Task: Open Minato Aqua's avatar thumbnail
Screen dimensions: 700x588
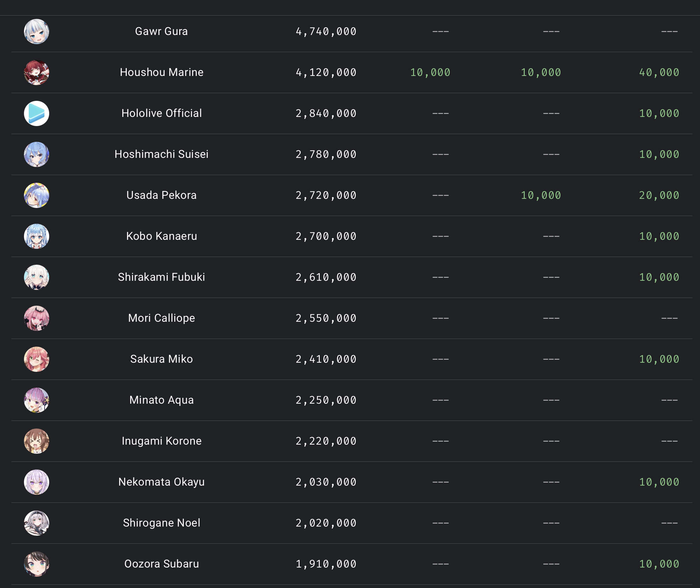Action: point(37,400)
